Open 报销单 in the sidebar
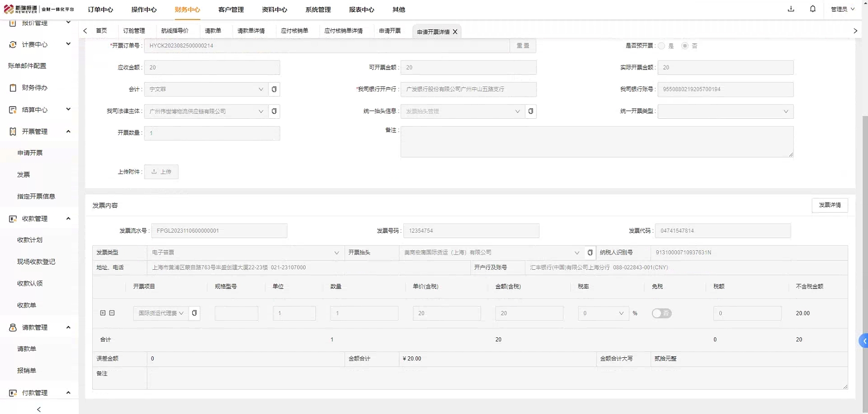Screen dimensions: 868x414 [26, 370]
